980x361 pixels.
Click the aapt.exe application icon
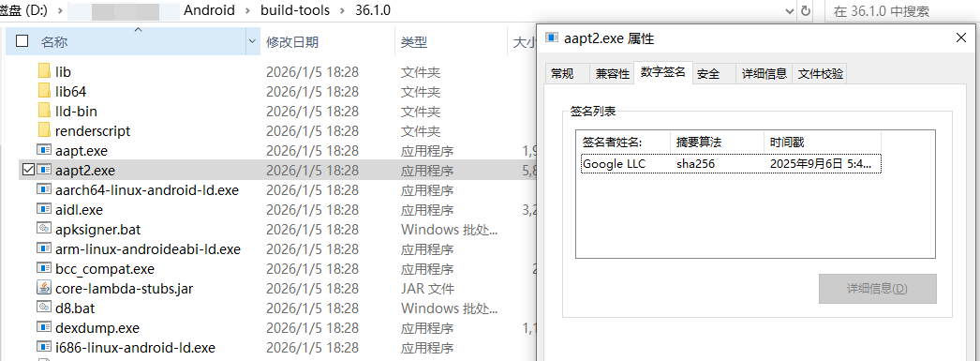pos(44,150)
